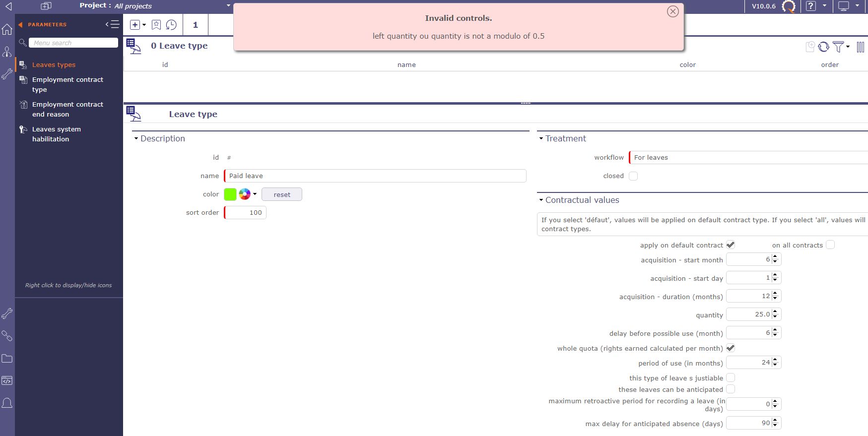Refresh the Leave type list
Viewport: 868px width, 436px height.
point(823,47)
